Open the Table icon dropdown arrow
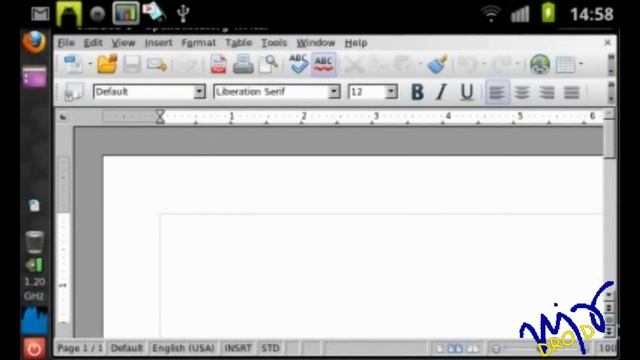 coord(581,64)
